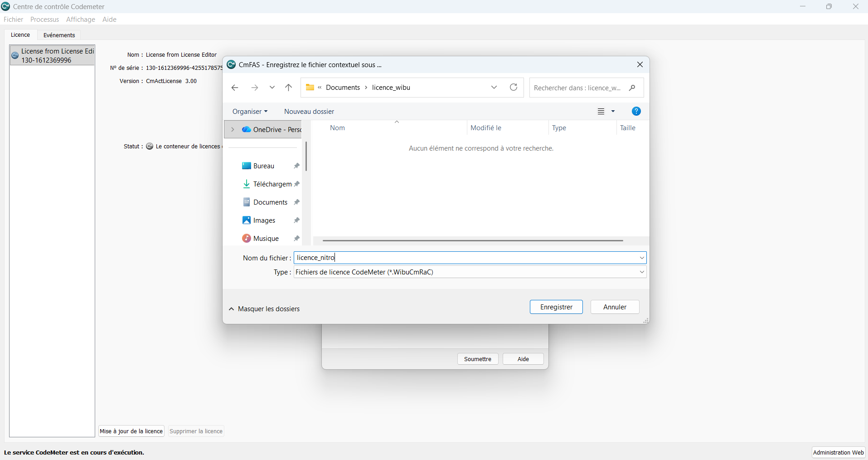Switch to the Licence tab
Screen dimensions: 868x460
(20, 35)
